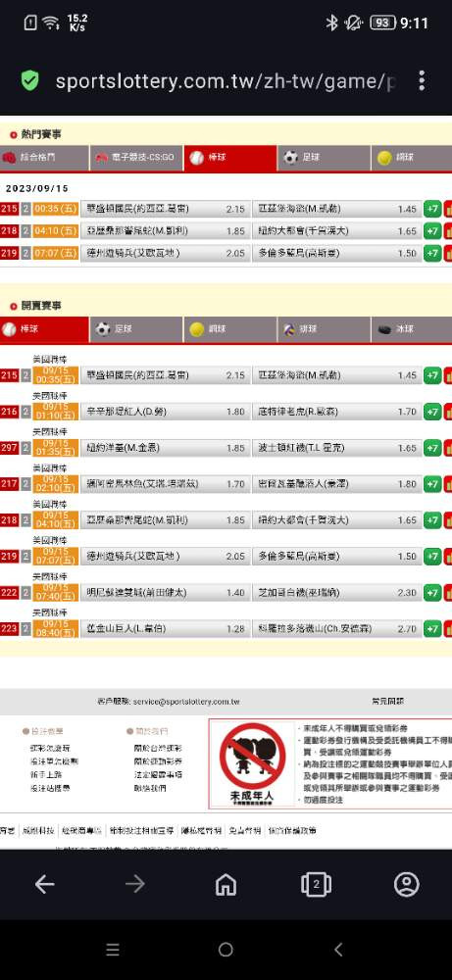Image resolution: width=452 pixels, height=980 pixels.
Task: Select 足球 tab in hot events
Action: pos(324,158)
